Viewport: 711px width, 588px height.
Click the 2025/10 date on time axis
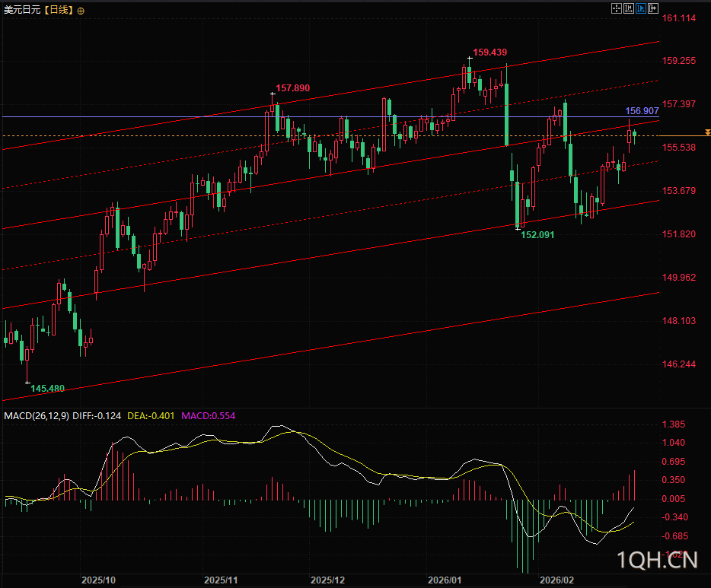click(x=99, y=580)
